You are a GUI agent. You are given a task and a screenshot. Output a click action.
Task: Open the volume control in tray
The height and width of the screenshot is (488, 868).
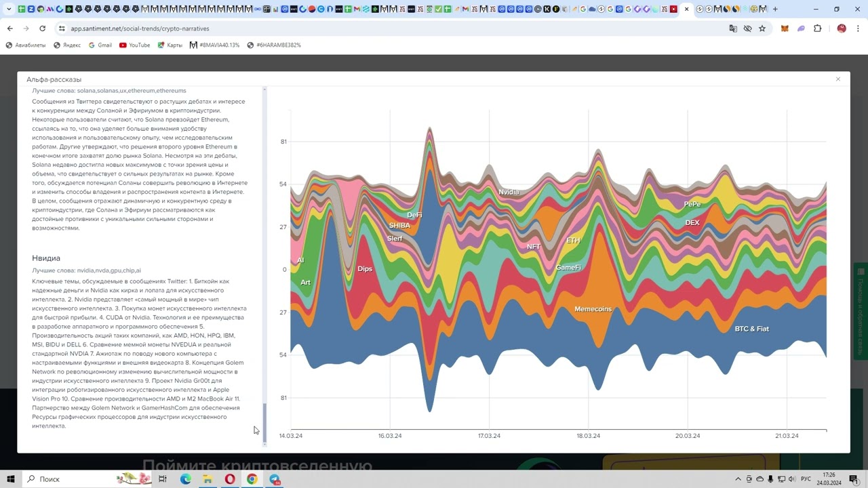pyautogui.click(x=791, y=479)
